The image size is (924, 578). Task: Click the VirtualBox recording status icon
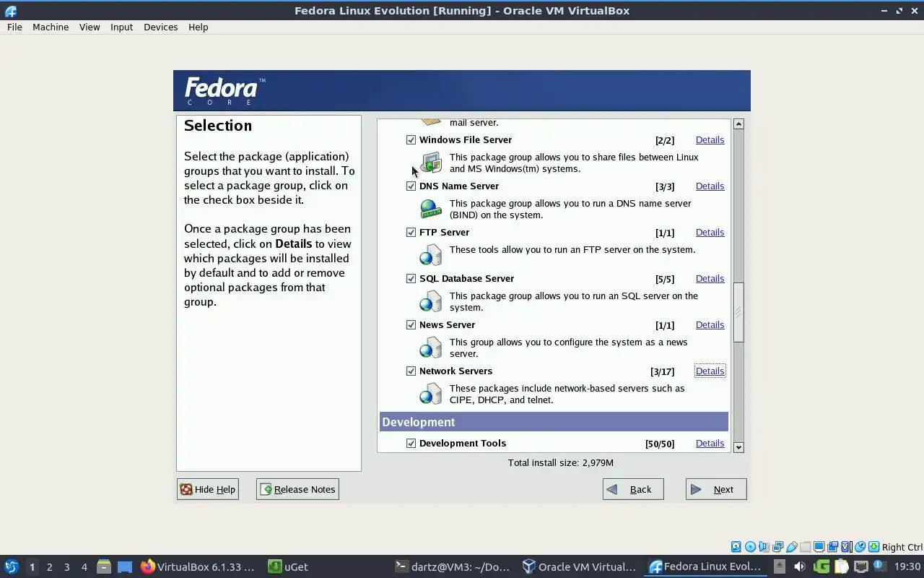click(x=832, y=547)
